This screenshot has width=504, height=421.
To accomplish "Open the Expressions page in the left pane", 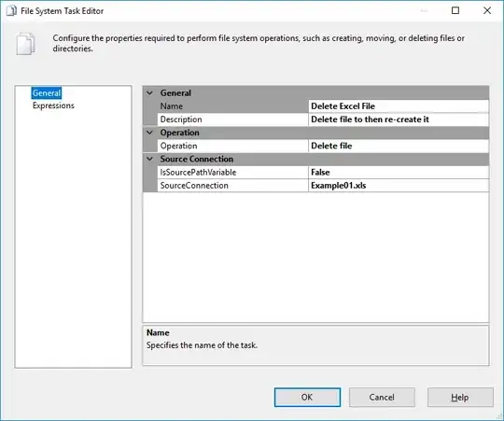I will [x=53, y=105].
